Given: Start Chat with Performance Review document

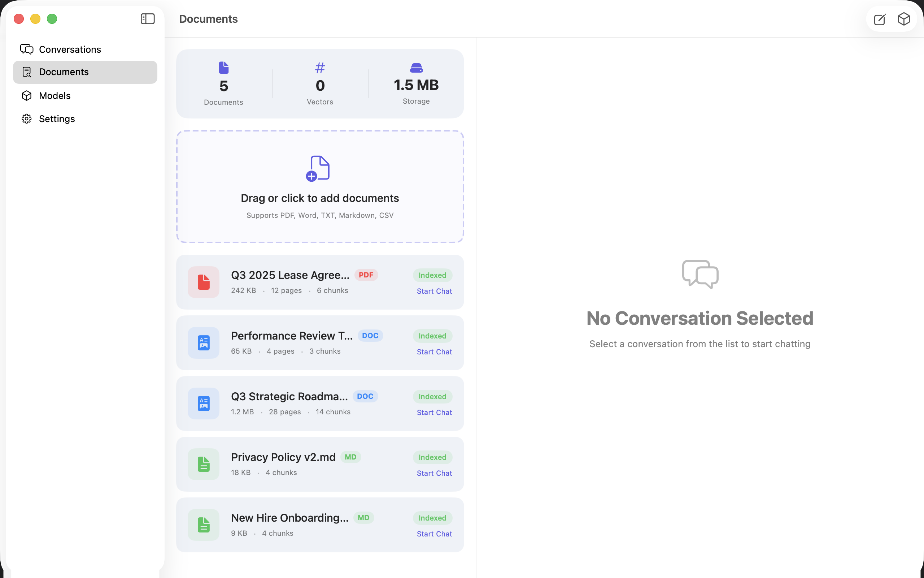Looking at the screenshot, I should [x=434, y=352].
